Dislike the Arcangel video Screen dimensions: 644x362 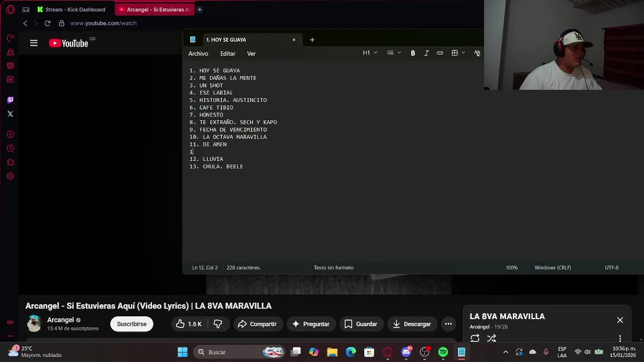coord(218,324)
